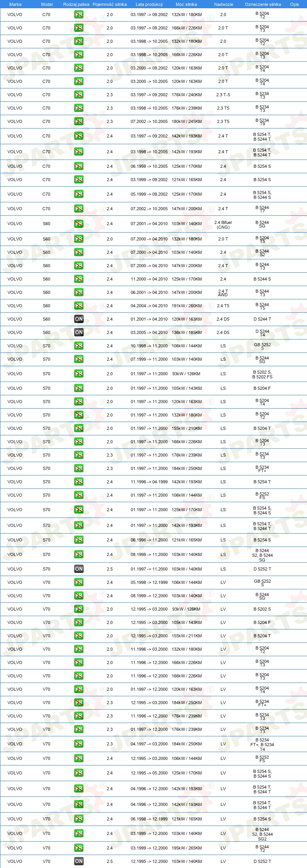Click petrol icon in S60 191kW / 260KM row
The image size is (307, 868).
coord(79,306)
